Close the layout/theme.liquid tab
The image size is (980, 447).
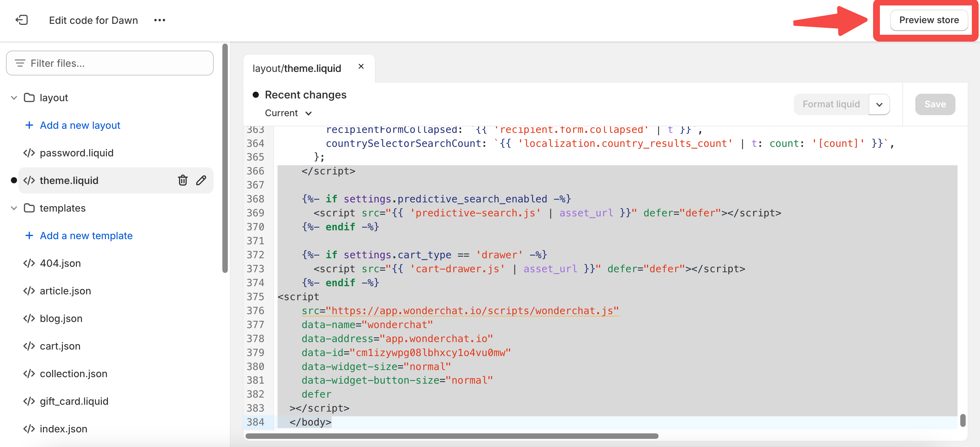click(x=361, y=66)
